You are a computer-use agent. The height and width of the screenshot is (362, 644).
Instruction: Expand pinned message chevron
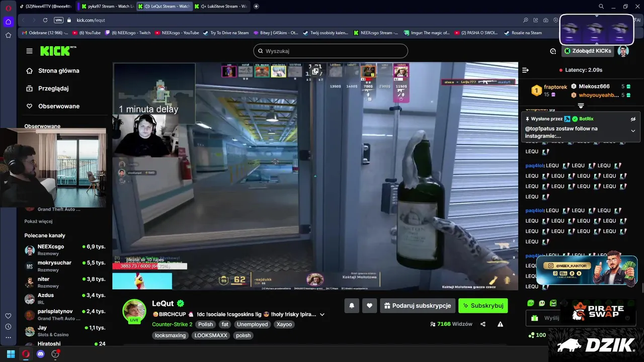click(633, 131)
